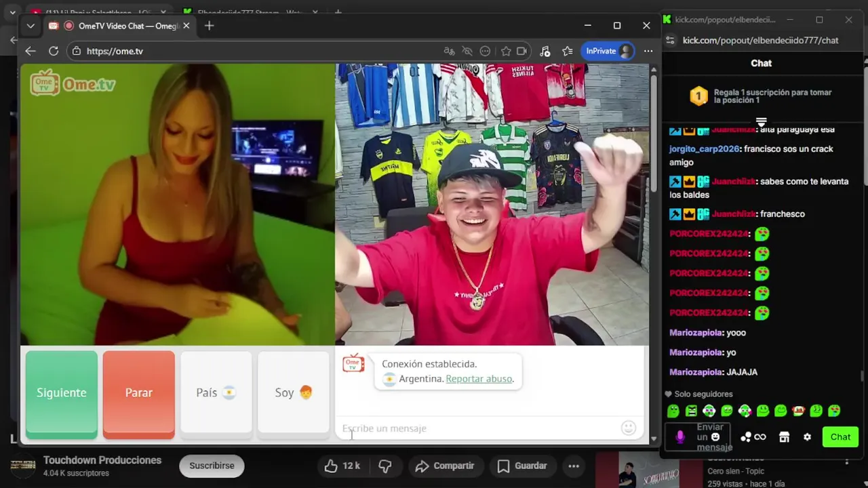
Task: Focus the Escribe un mensaje input
Action: pos(478,428)
